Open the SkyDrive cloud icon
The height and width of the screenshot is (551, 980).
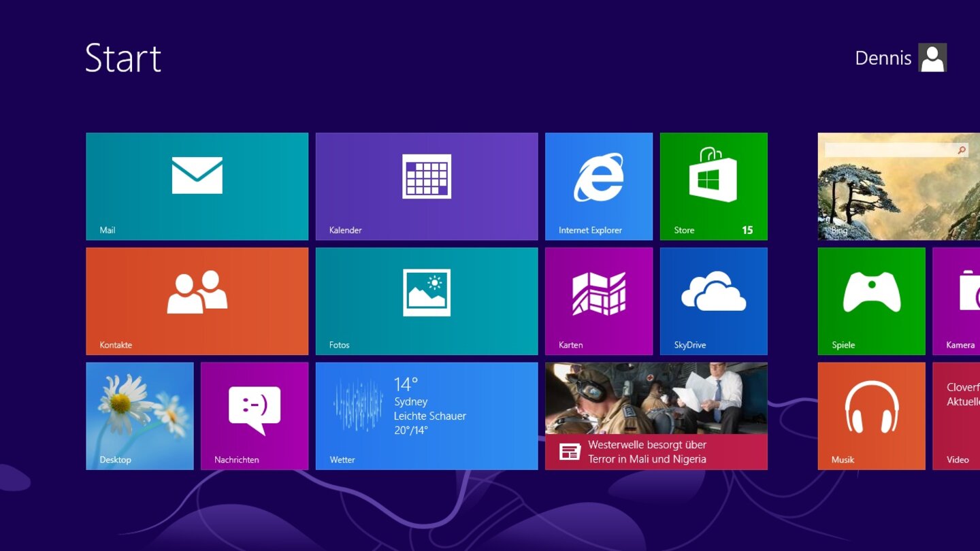pyautogui.click(x=714, y=291)
